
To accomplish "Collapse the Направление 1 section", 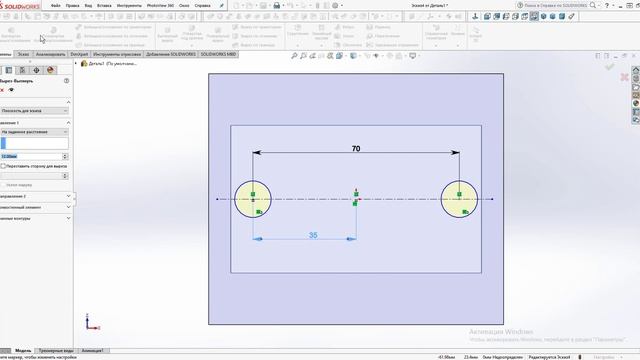I will [68, 122].
